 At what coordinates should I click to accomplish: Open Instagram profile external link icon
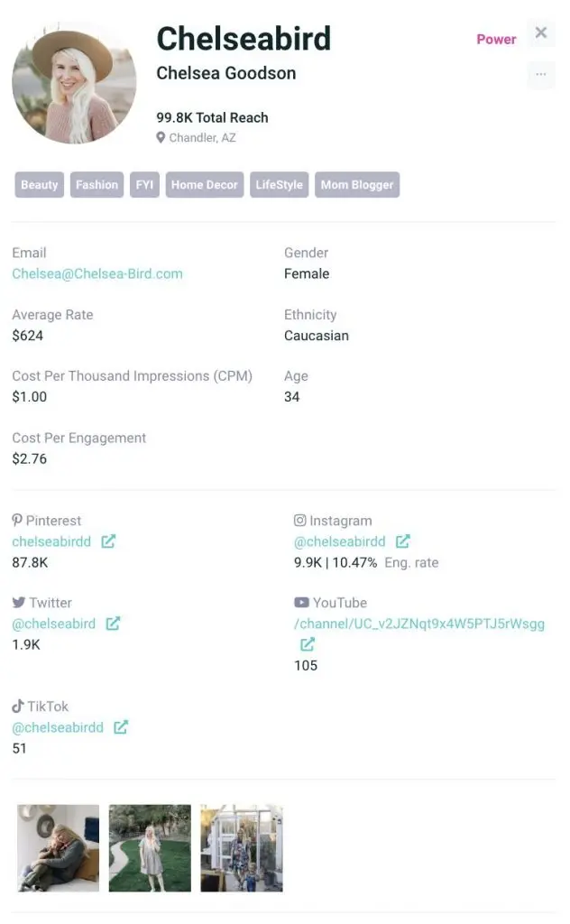point(403,542)
